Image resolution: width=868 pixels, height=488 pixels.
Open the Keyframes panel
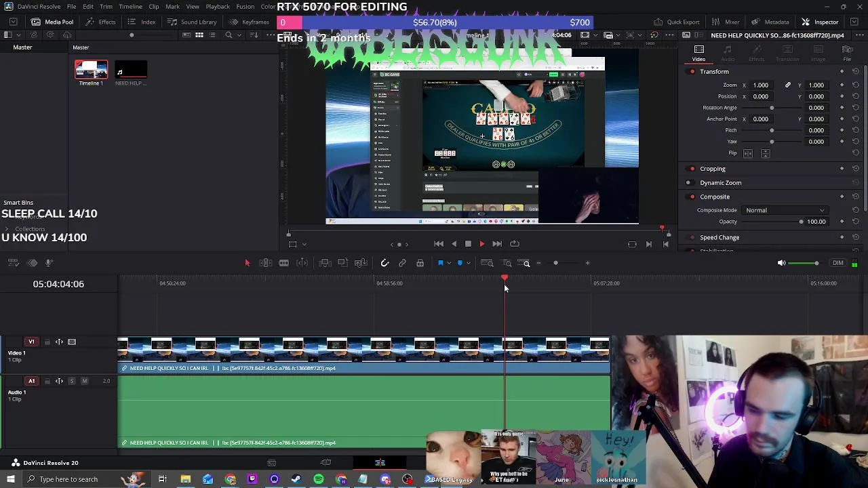tap(248, 22)
